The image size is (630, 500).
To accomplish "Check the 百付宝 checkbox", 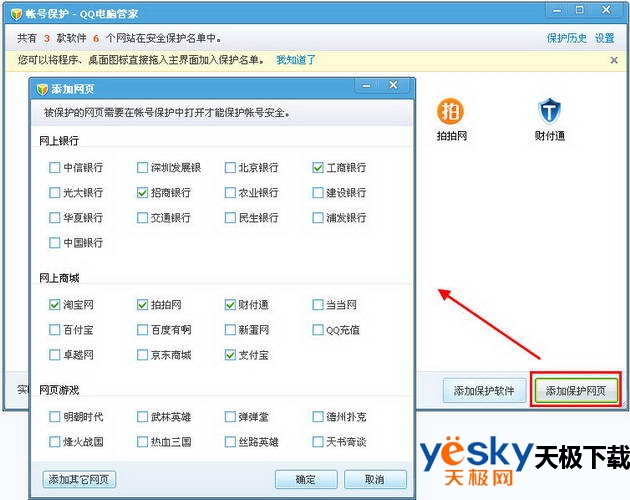I will click(54, 330).
